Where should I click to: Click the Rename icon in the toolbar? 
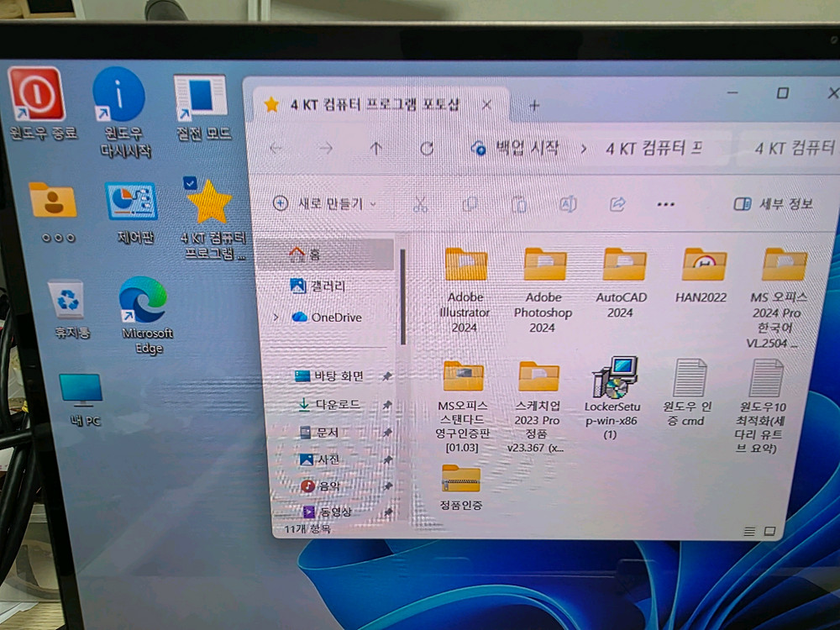pyautogui.click(x=570, y=203)
